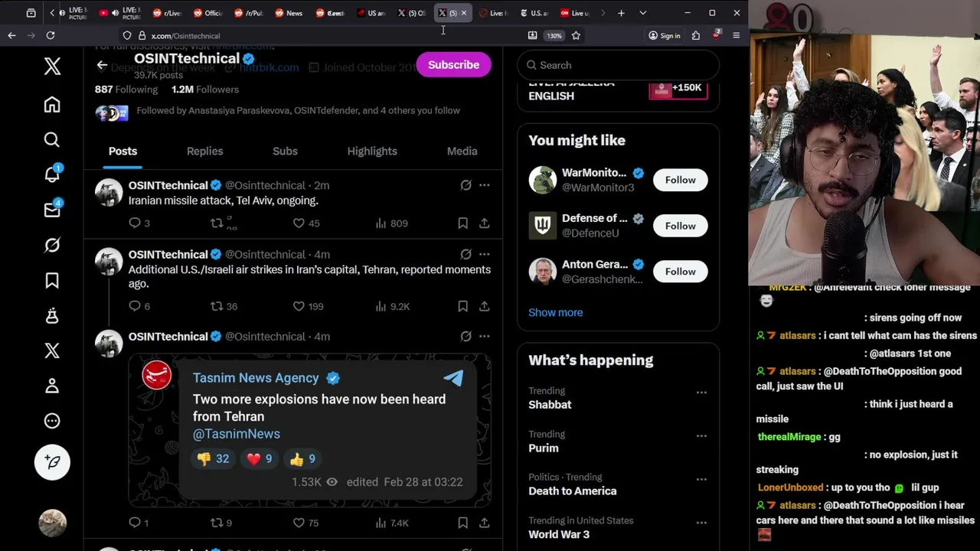
Task: Open Premium X icon in sidebar
Action: (52, 350)
